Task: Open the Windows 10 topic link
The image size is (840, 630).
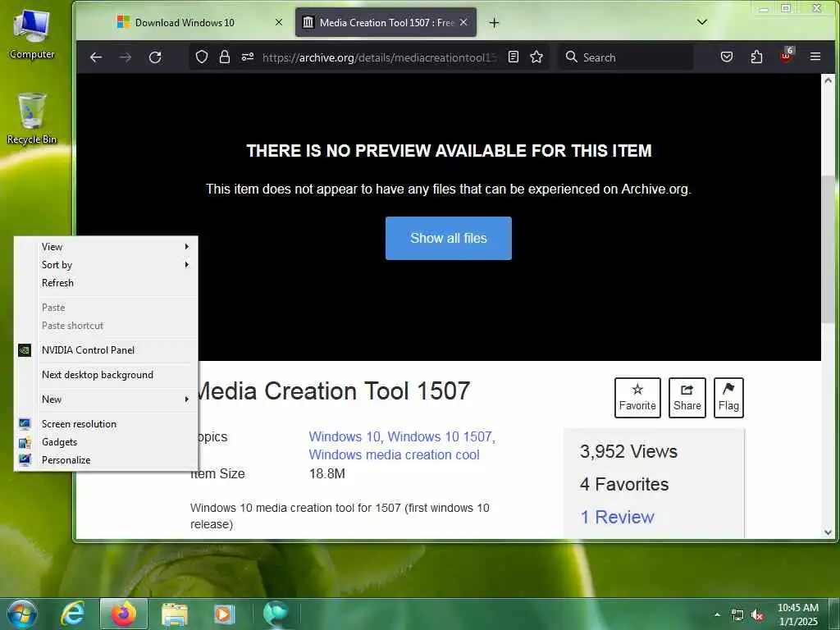Action: [344, 436]
